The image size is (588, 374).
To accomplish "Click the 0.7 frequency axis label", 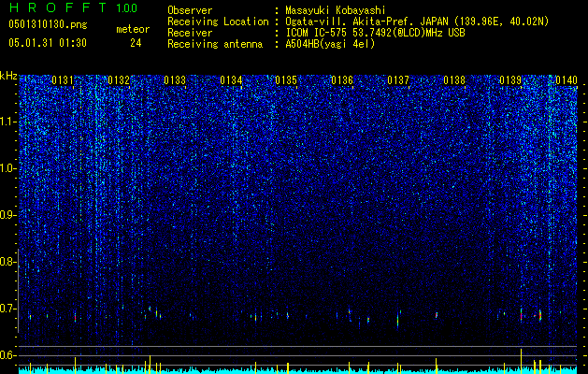I will 8,309.
